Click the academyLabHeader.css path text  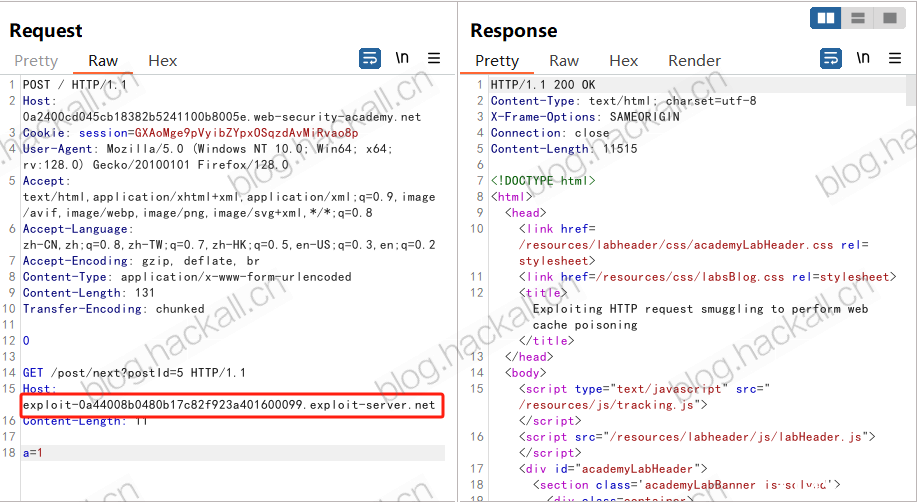tap(675, 245)
